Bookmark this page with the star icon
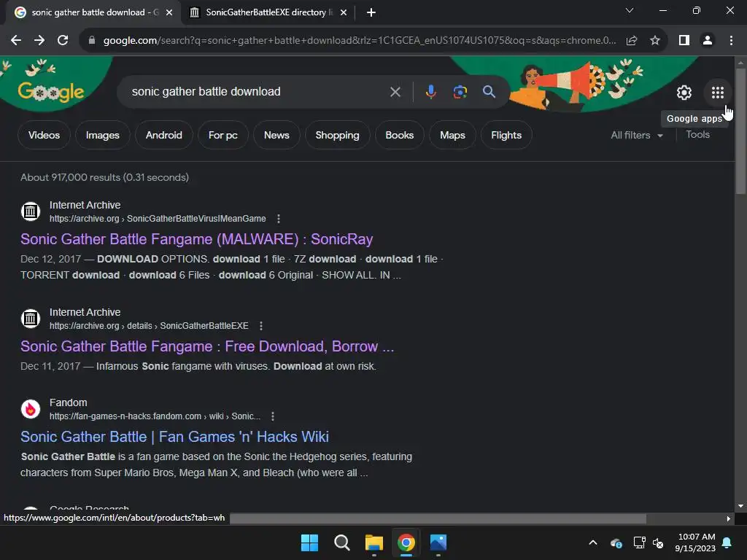The height and width of the screenshot is (560, 747). click(655, 41)
